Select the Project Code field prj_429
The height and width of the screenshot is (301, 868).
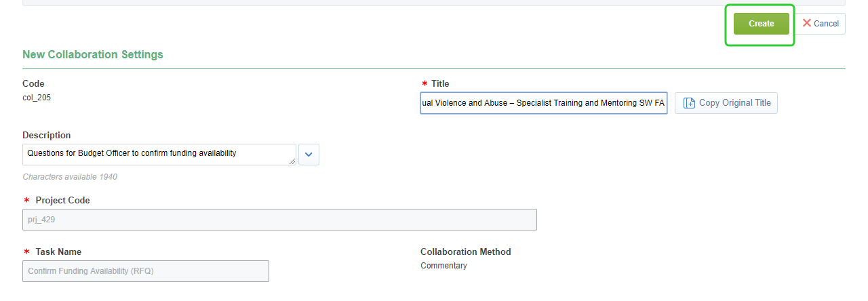(279, 220)
